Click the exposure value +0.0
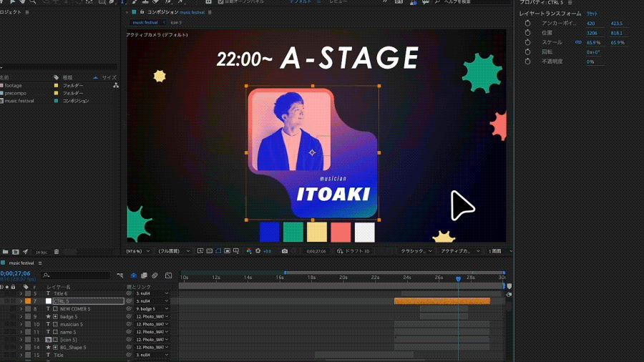Viewport: 644px width, 362px height. pos(267,251)
